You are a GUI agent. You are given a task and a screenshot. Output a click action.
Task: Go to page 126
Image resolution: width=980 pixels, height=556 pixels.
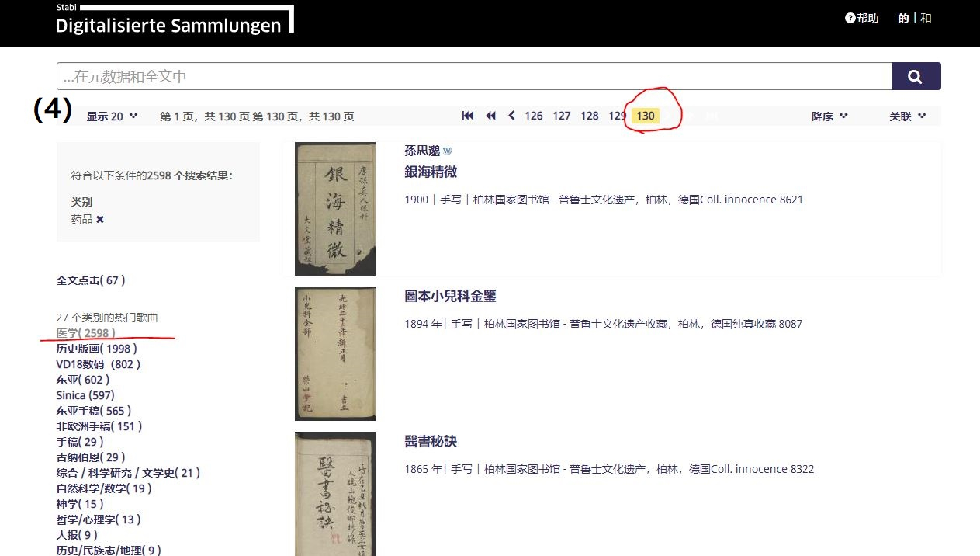click(534, 116)
